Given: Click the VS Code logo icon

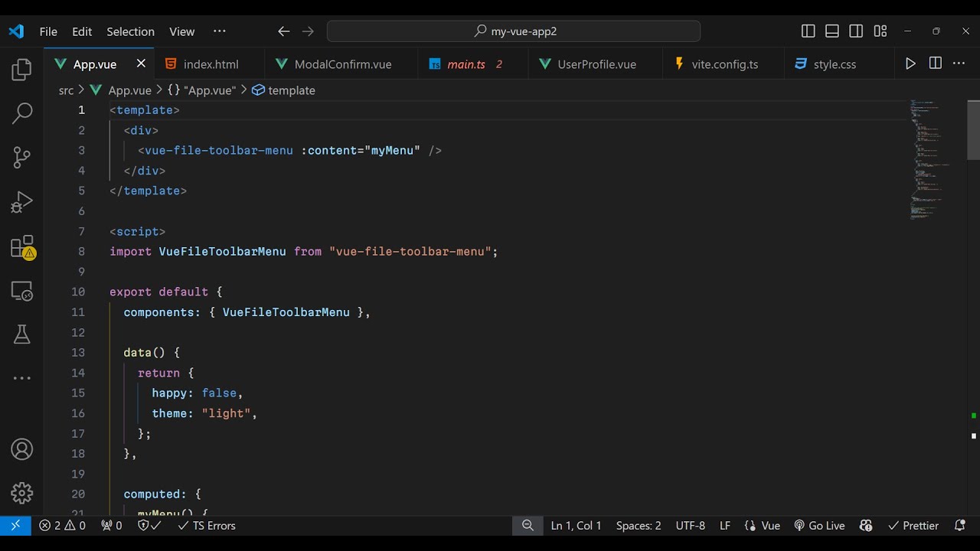Looking at the screenshot, I should click(16, 31).
